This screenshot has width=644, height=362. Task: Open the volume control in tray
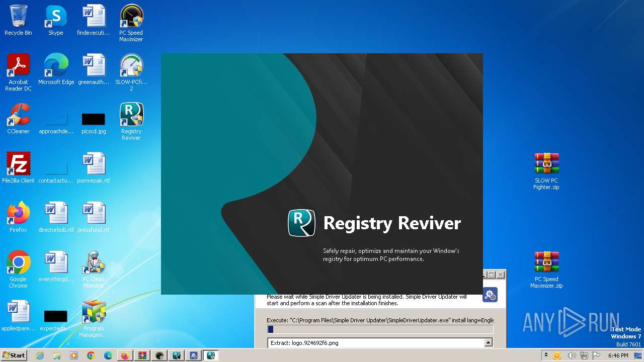[x=572, y=355]
